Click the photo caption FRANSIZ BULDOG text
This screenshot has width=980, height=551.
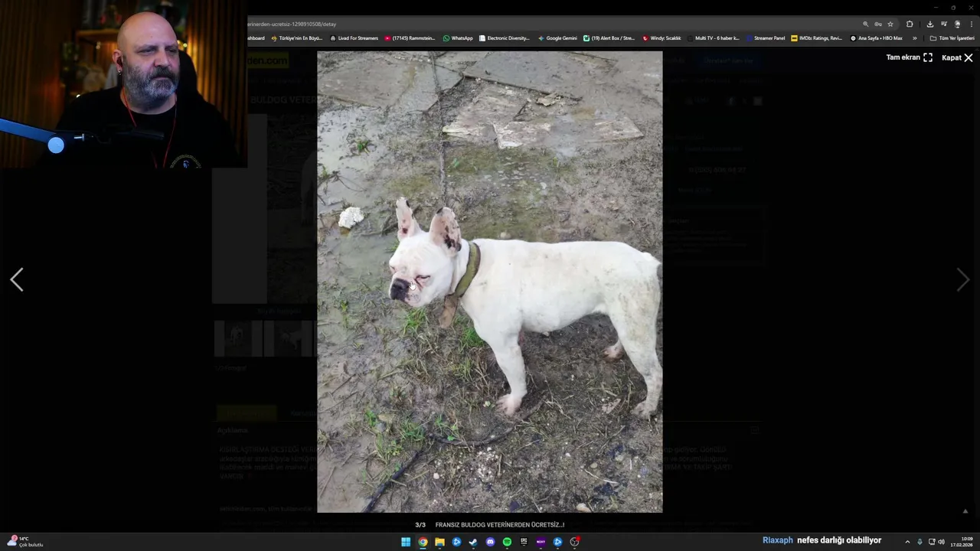tap(499, 525)
